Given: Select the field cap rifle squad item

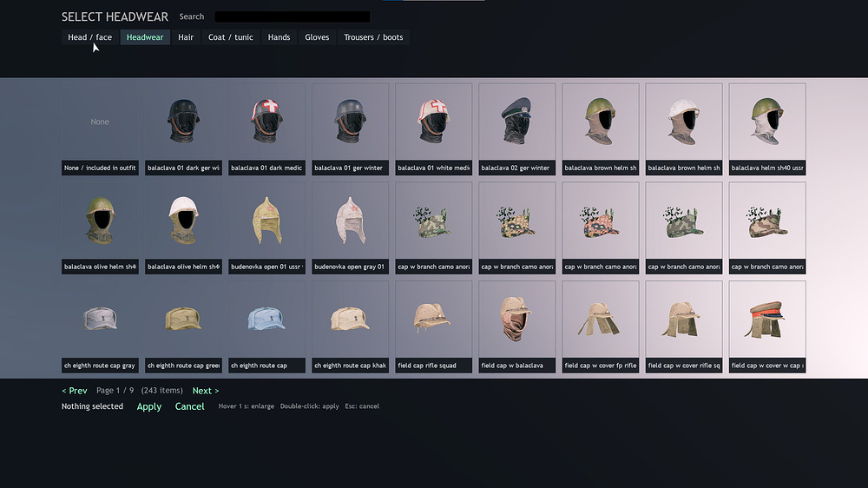Looking at the screenshot, I should click(x=433, y=326).
